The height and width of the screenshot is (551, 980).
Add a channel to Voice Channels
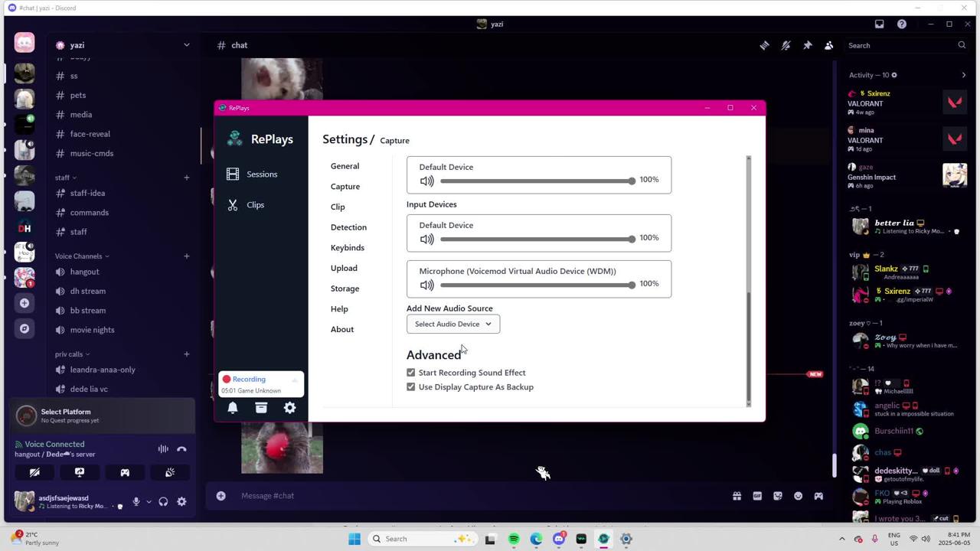[x=186, y=256]
